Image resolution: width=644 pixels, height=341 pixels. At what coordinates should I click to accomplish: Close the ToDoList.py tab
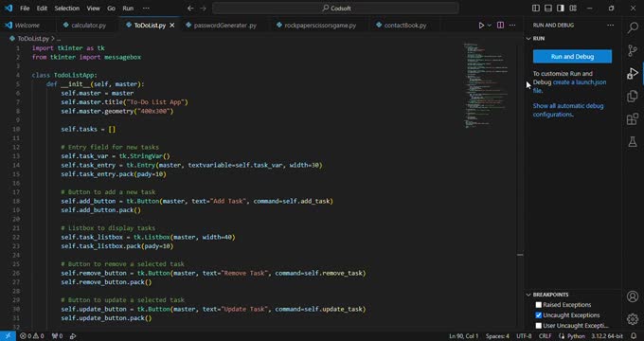(x=172, y=26)
